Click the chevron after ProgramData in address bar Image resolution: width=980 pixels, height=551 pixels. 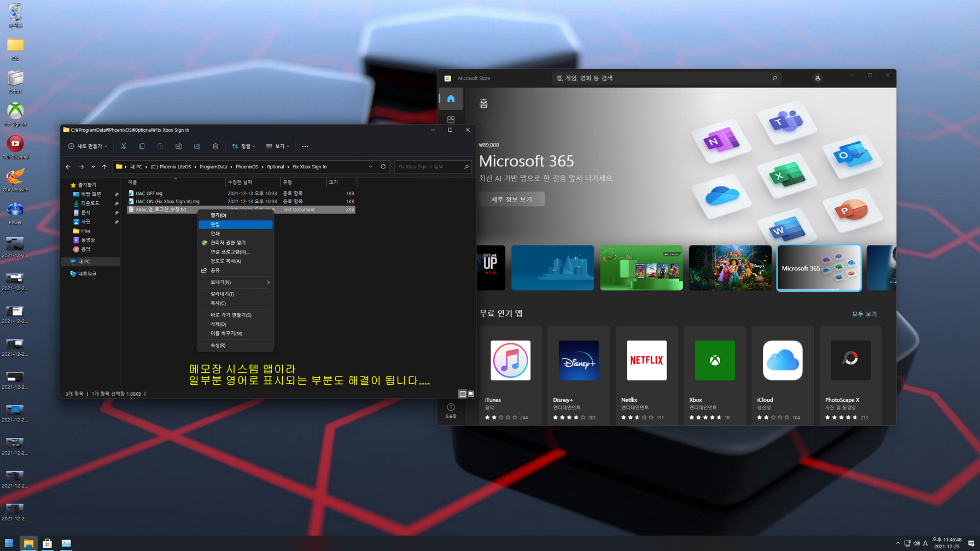(x=231, y=167)
